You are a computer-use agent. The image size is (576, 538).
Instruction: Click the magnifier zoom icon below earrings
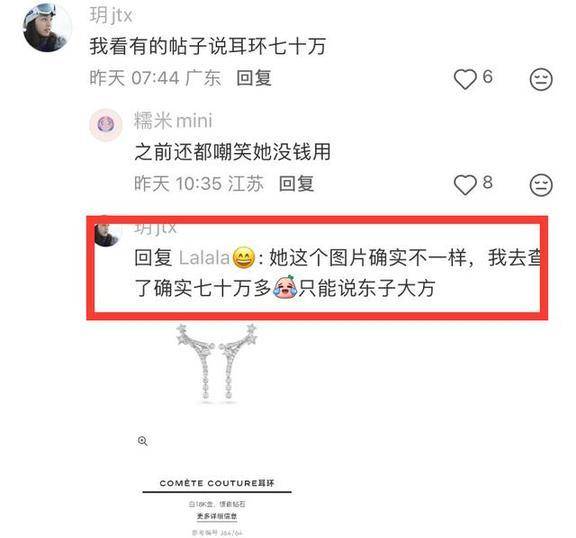pyautogui.click(x=143, y=441)
